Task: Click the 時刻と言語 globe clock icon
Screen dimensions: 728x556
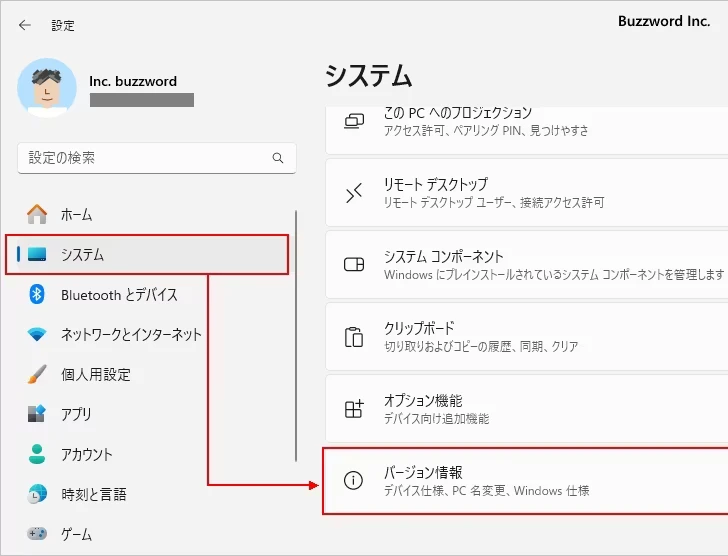Action: (x=37, y=494)
